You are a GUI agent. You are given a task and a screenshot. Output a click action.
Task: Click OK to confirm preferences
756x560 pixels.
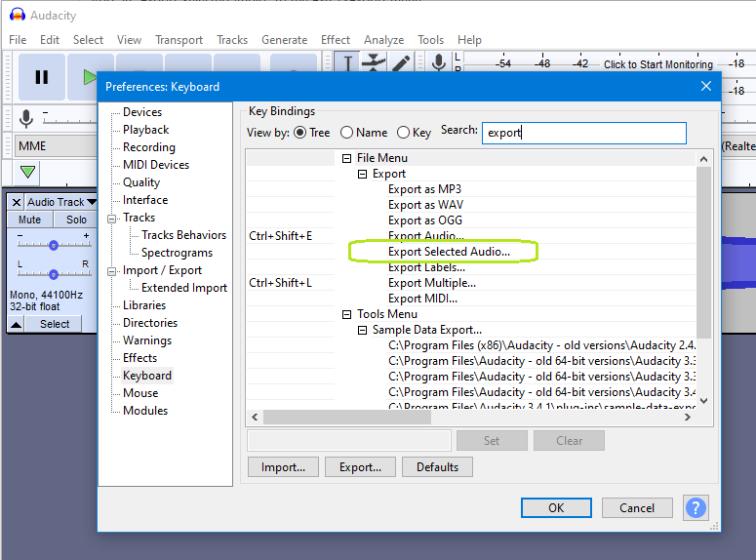(x=556, y=508)
